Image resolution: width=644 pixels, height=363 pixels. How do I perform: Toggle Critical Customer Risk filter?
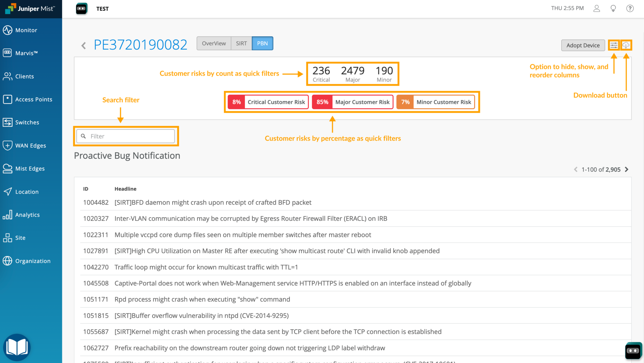pyautogui.click(x=268, y=102)
